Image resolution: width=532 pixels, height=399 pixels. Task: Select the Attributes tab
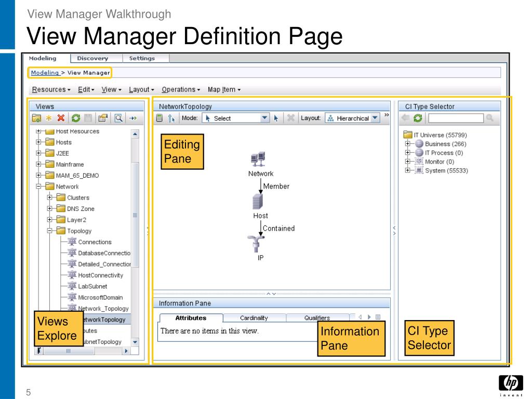coord(191,318)
